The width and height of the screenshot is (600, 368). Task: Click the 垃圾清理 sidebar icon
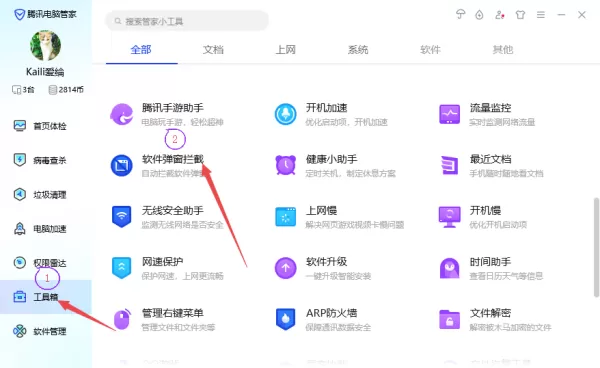coord(20,194)
